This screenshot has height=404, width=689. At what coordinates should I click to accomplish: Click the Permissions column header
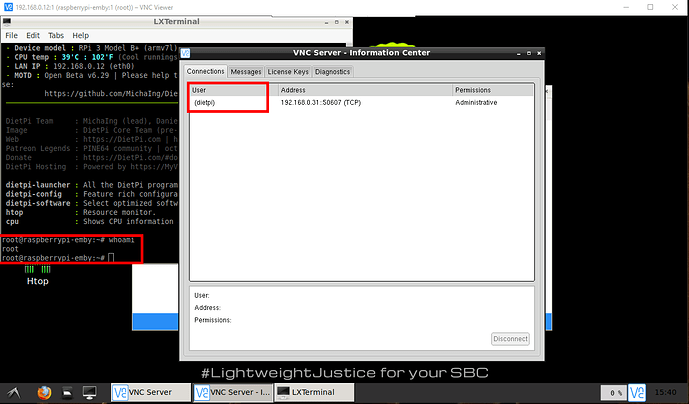[493, 90]
